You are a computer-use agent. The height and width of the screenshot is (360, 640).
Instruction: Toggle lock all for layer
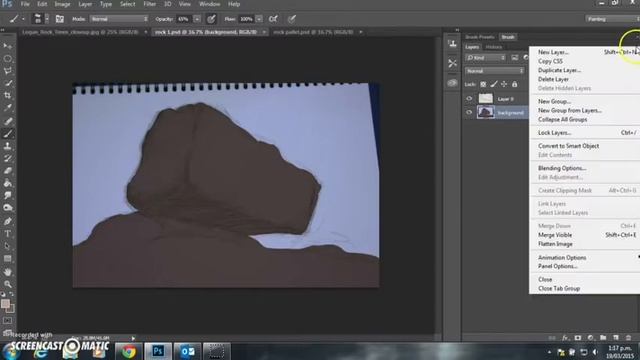515,84
